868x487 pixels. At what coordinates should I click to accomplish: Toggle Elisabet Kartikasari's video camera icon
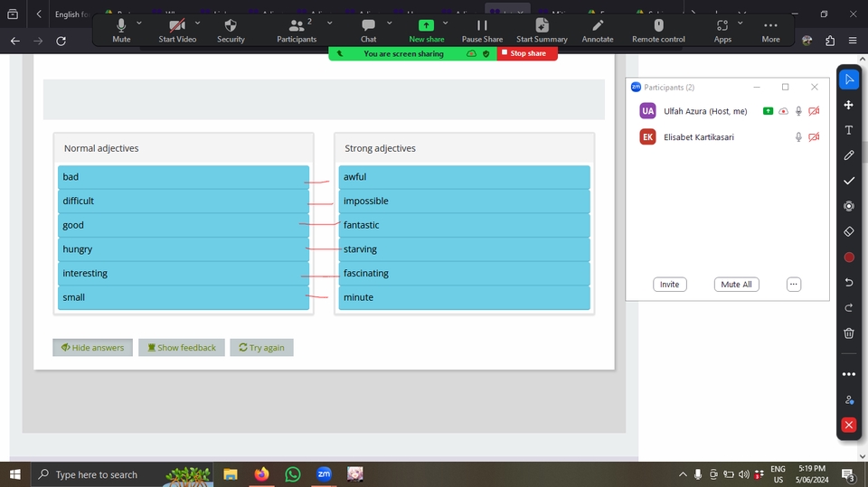coord(814,137)
